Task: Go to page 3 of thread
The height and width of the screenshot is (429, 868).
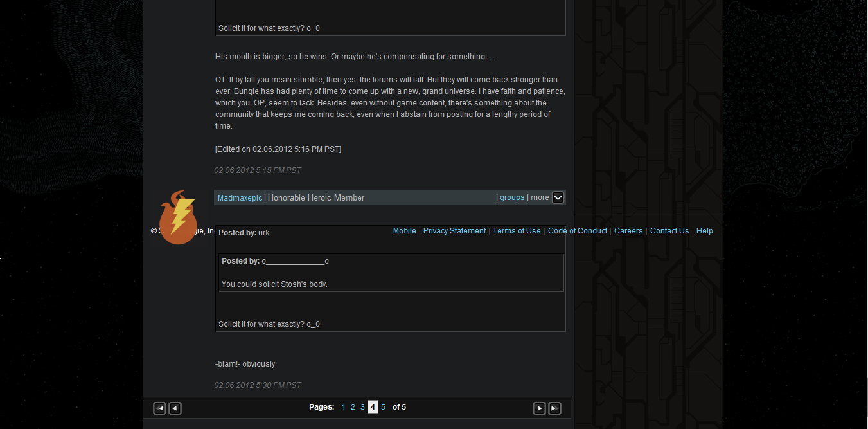Action: 362,407
